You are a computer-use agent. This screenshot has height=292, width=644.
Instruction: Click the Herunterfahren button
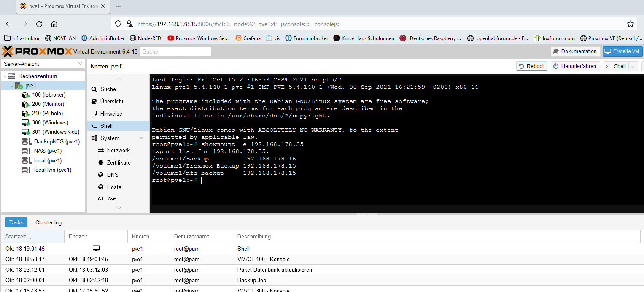pos(575,66)
